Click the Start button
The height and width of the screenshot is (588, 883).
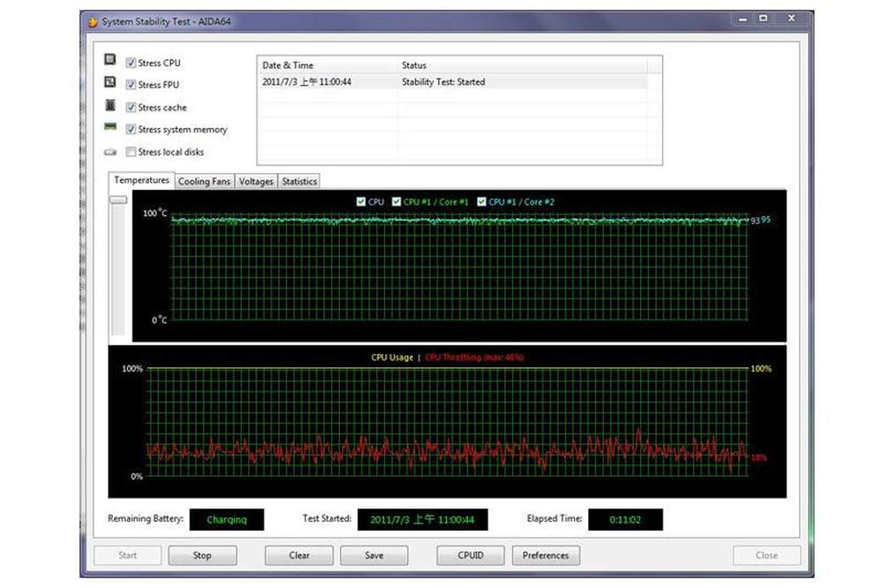click(128, 555)
